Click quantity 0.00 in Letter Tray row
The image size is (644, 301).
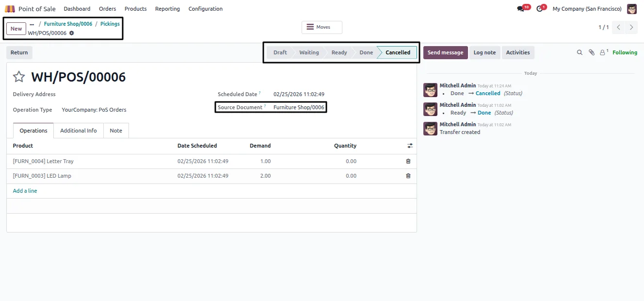click(x=351, y=161)
